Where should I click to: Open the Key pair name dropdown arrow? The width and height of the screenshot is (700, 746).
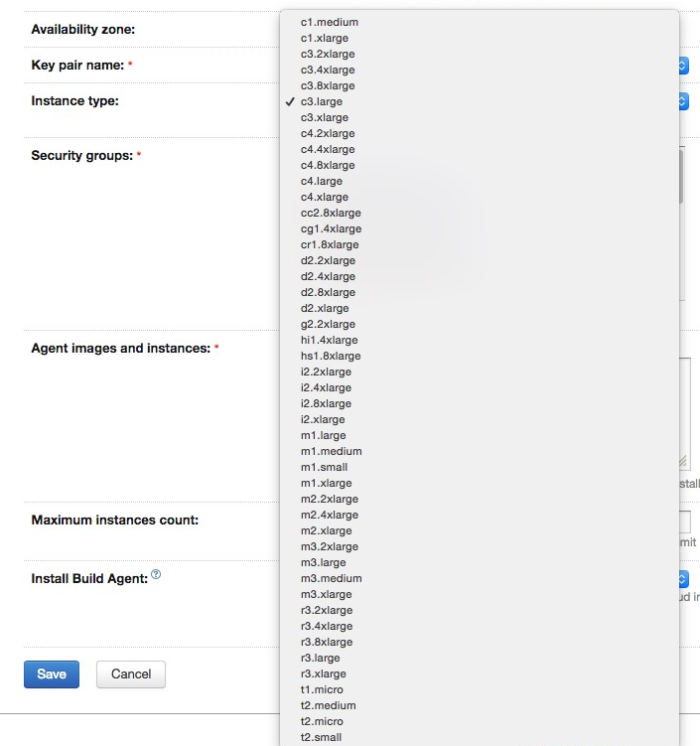684,66
